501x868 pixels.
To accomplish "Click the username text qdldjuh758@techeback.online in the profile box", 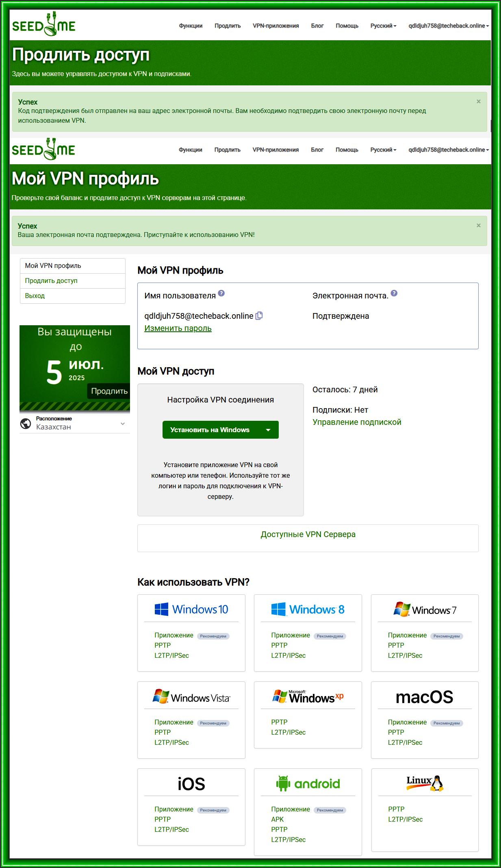I will tap(199, 316).
